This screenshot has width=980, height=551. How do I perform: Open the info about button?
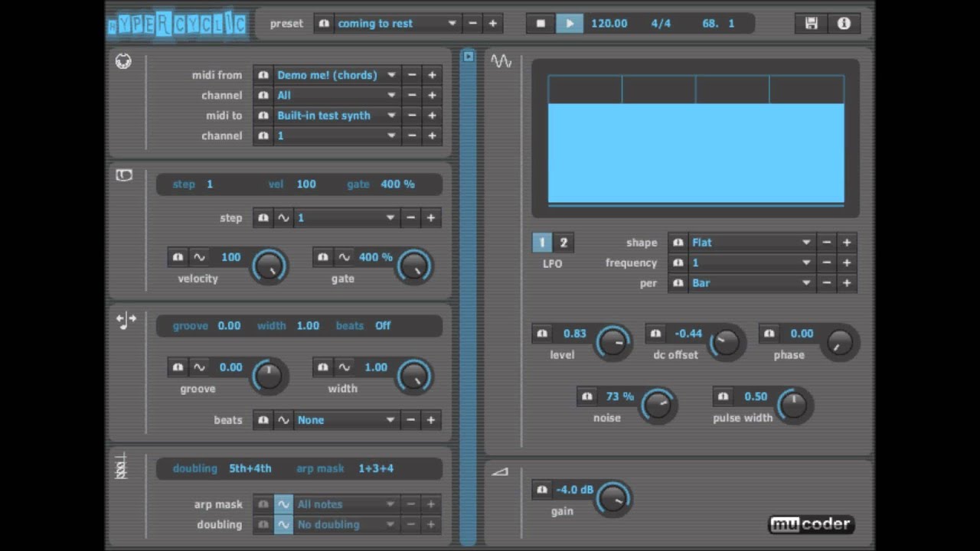(844, 23)
